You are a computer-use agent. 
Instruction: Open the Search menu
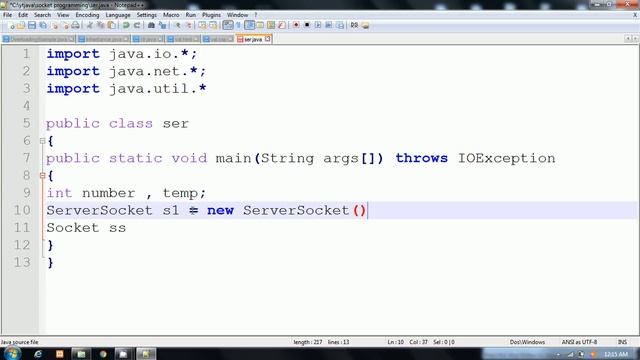[42, 15]
